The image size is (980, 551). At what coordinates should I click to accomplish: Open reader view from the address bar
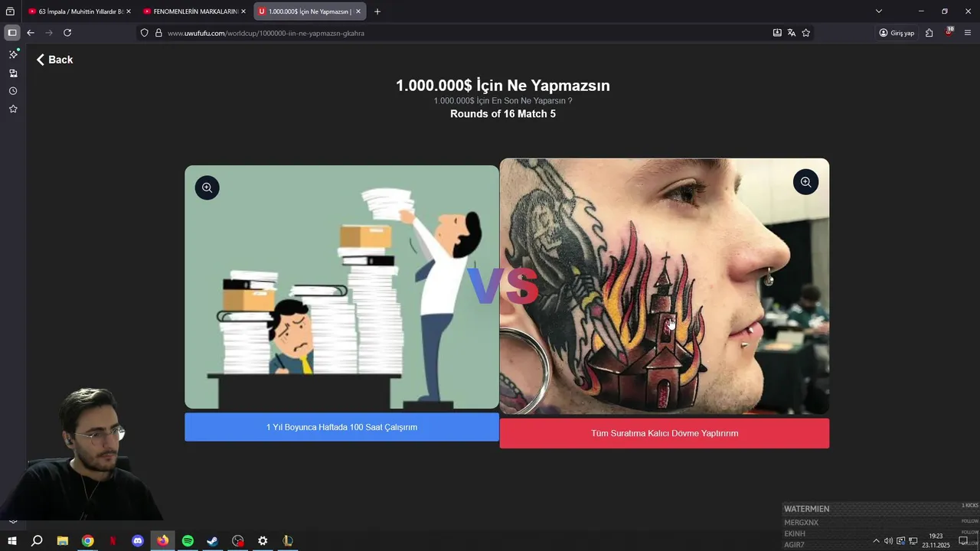[777, 33]
